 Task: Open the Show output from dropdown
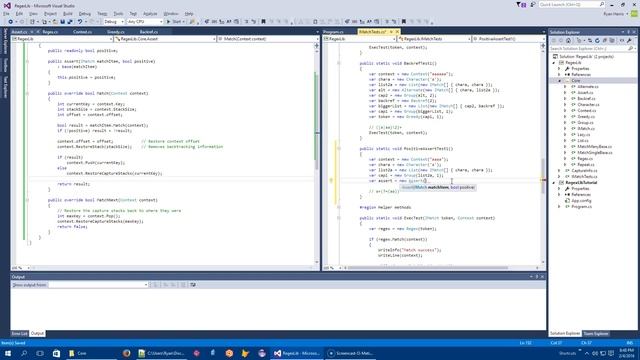click(x=98, y=285)
